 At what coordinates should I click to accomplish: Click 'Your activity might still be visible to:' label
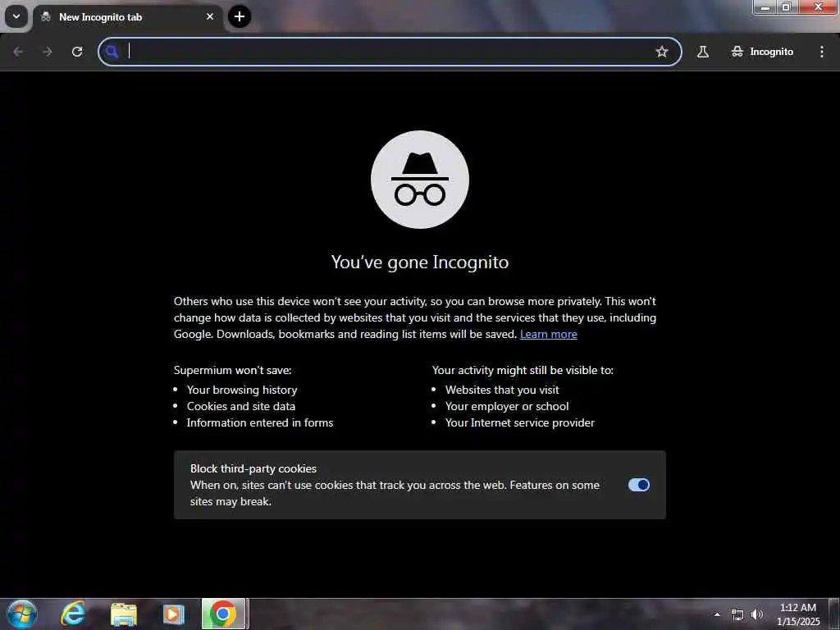pos(523,370)
